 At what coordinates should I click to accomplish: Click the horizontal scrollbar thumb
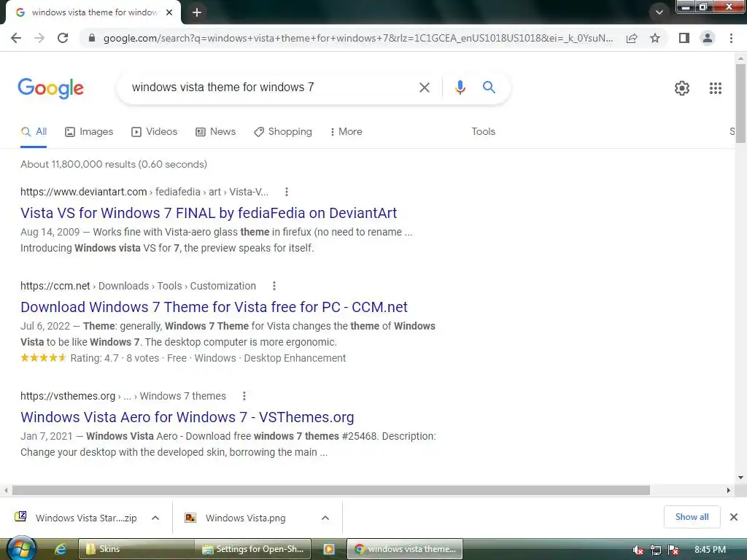point(331,490)
